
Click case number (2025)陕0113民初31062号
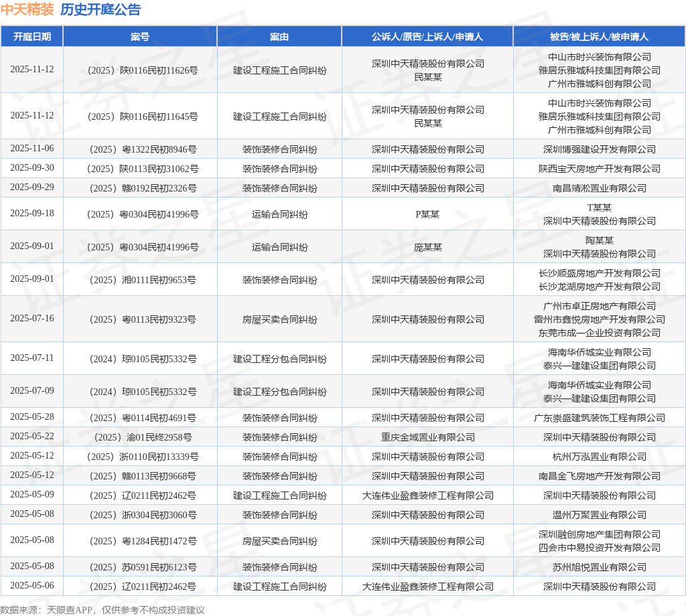142,169
